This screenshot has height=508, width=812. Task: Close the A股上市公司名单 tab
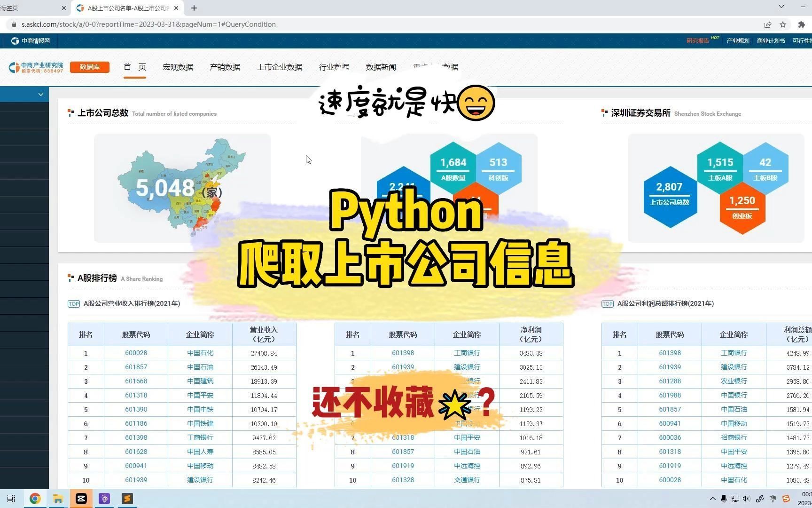[176, 8]
